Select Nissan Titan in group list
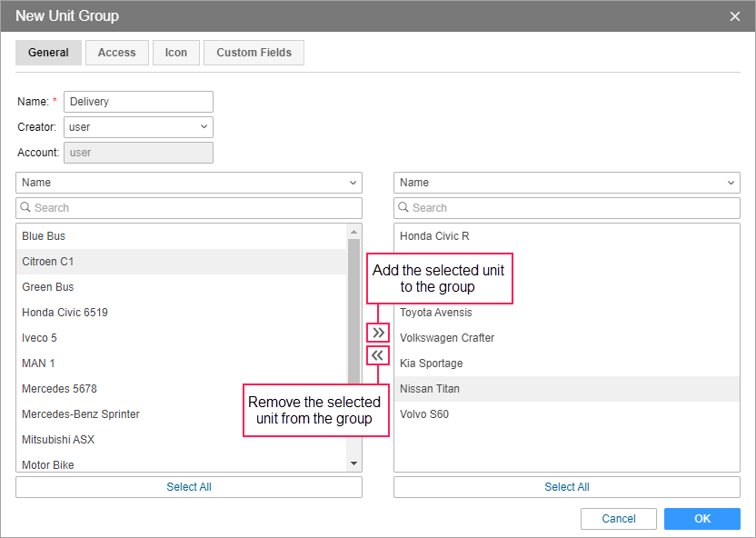Viewport: 756px width, 538px height. 567,389
